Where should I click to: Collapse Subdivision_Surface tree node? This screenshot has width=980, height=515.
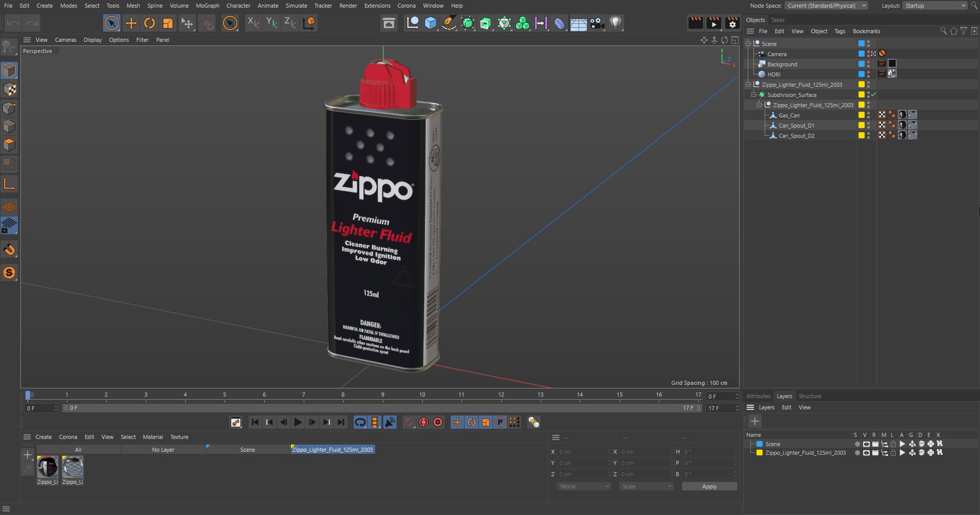tap(753, 94)
